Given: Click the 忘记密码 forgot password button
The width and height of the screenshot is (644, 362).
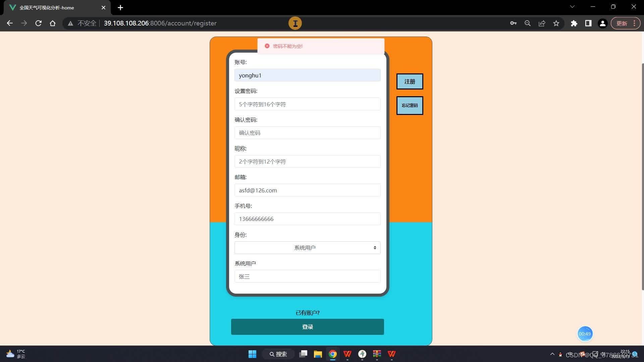Looking at the screenshot, I should tap(410, 106).
